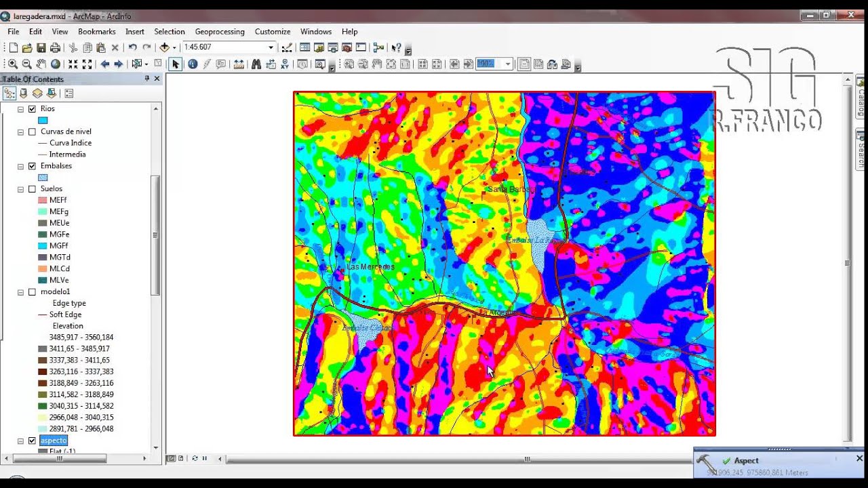Click the Rios blue symbol swatch

point(43,120)
